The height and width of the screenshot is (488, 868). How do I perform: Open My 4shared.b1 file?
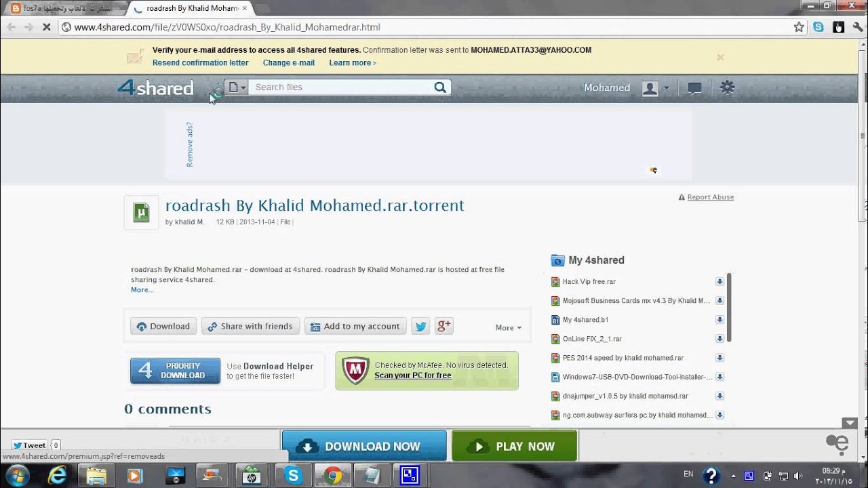[585, 319]
